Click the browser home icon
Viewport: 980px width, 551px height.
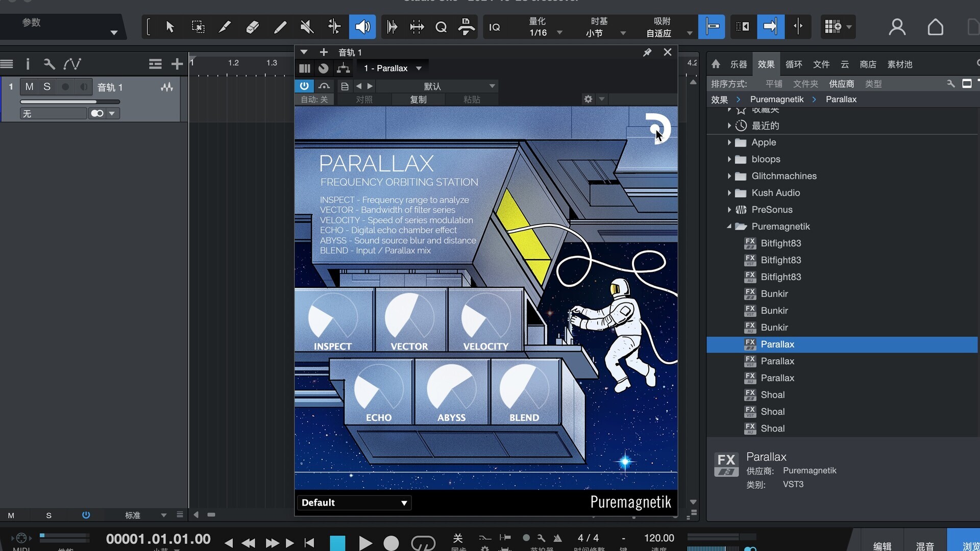pos(716,64)
